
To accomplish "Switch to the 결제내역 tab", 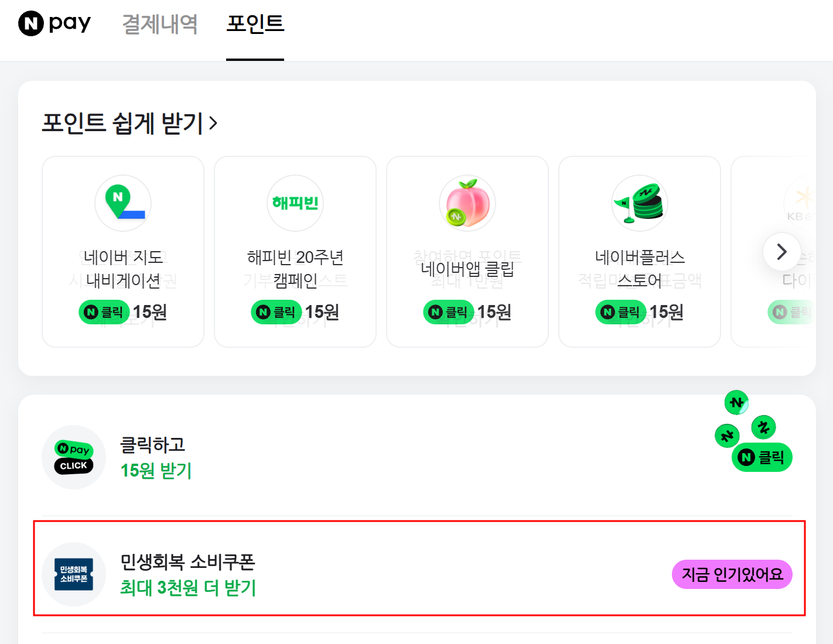I will (159, 24).
